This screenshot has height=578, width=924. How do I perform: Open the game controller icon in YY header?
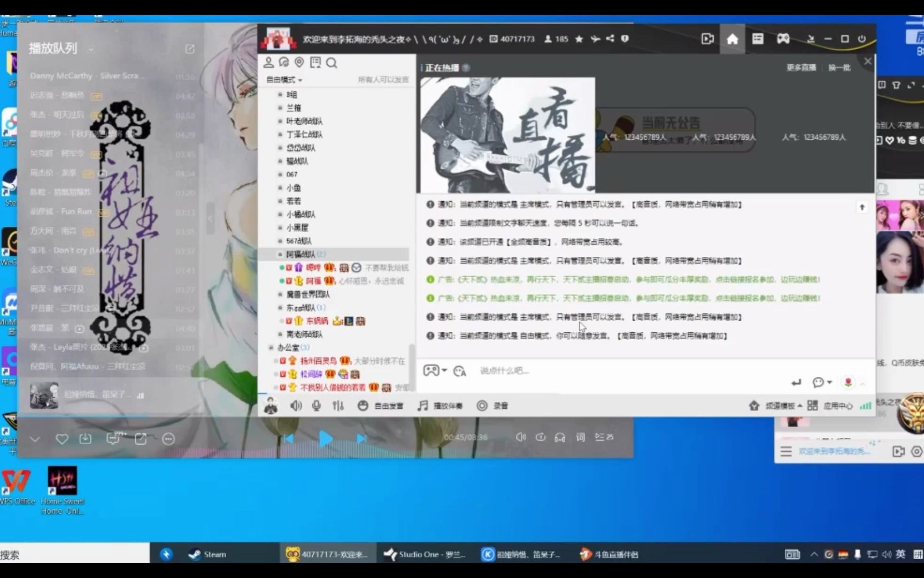(783, 39)
